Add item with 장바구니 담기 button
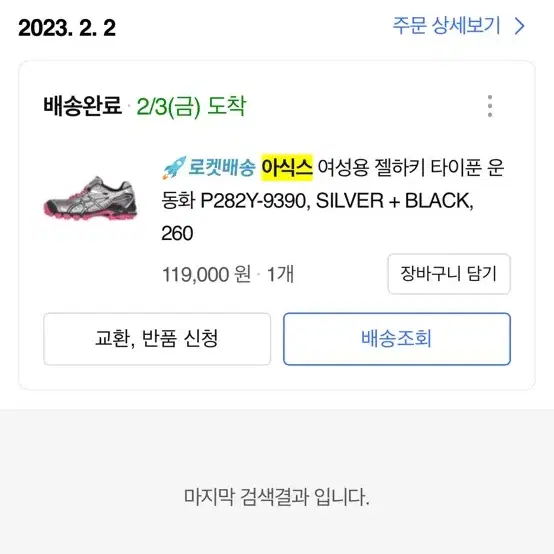The width and height of the screenshot is (554, 554). click(449, 274)
